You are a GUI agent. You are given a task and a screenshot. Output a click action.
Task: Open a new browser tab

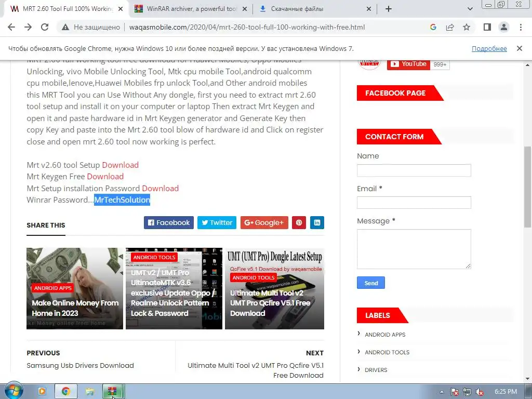(x=389, y=9)
